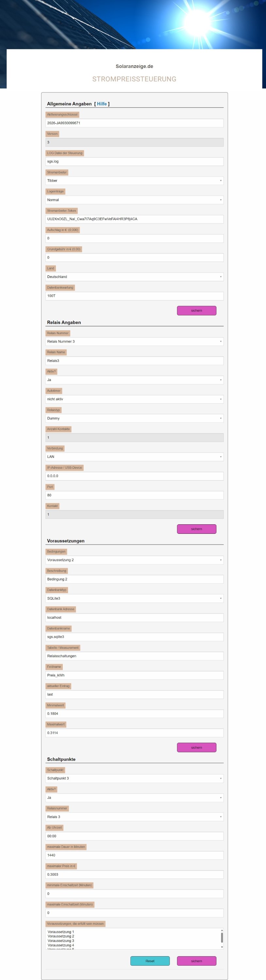The image size is (266, 980).
Task: Expand the Autotimer dropdown showing nicht aktiv
Action: point(134,399)
